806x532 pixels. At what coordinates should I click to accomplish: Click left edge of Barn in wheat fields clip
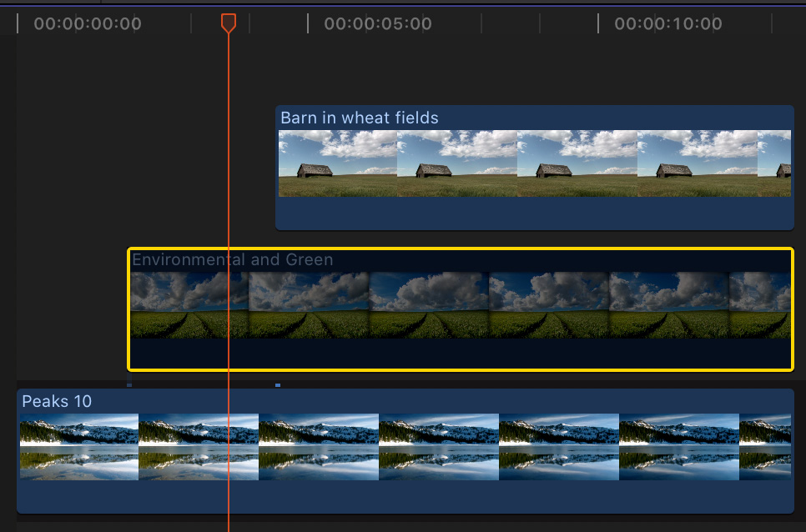[277, 167]
